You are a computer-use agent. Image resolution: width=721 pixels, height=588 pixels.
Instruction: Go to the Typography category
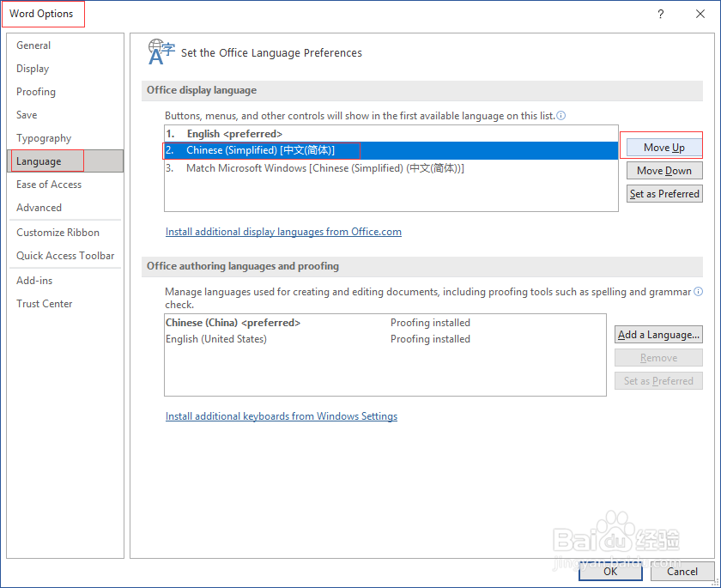pyautogui.click(x=65, y=138)
